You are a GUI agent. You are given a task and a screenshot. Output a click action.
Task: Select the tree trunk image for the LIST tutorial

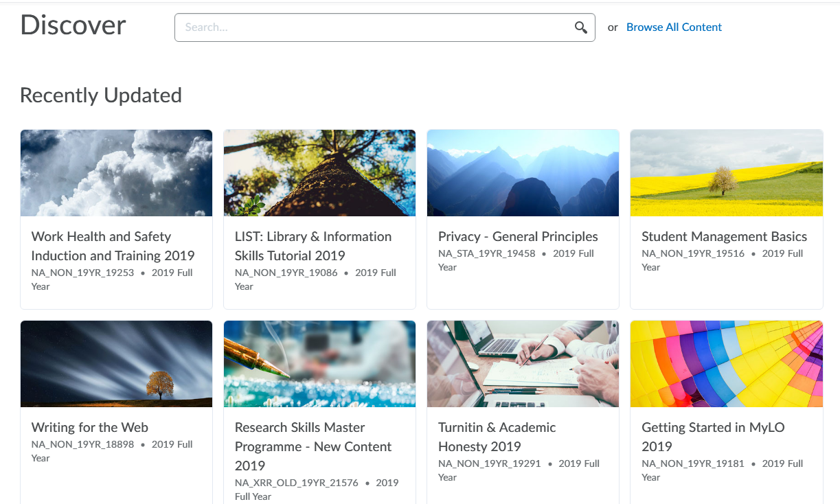[x=319, y=173]
